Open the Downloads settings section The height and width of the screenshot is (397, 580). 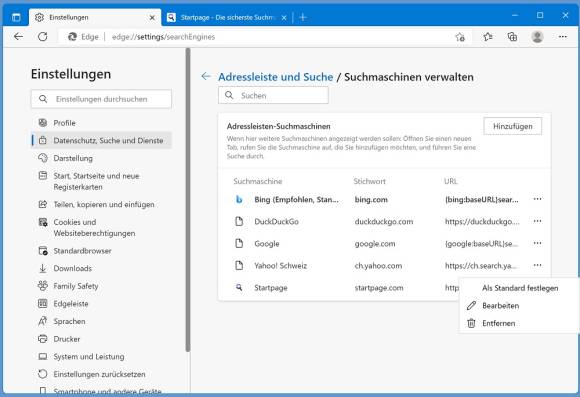click(101, 268)
